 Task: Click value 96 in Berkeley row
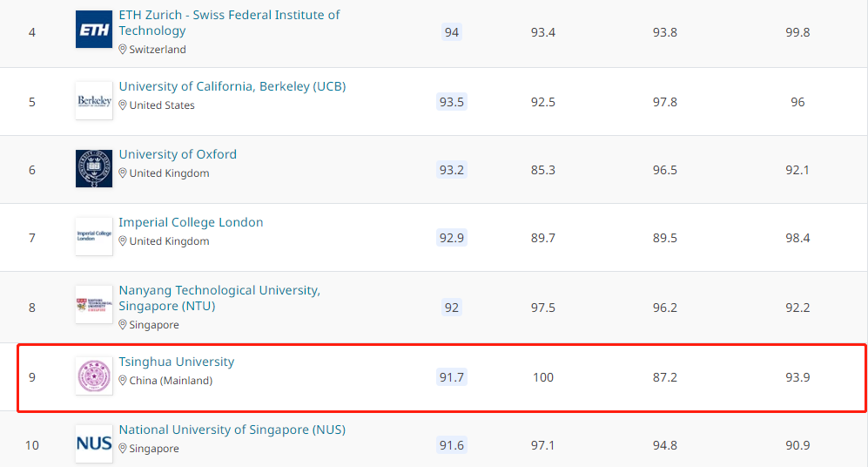797,102
